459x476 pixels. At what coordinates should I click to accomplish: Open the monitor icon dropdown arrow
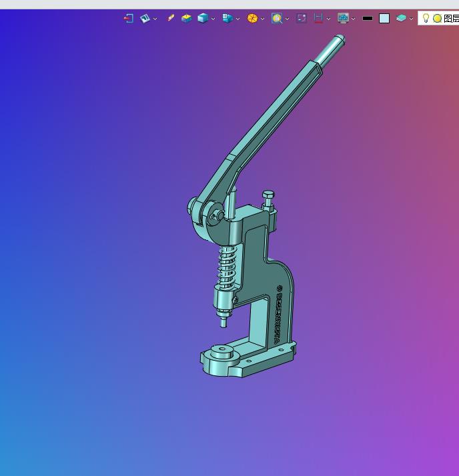click(x=354, y=19)
